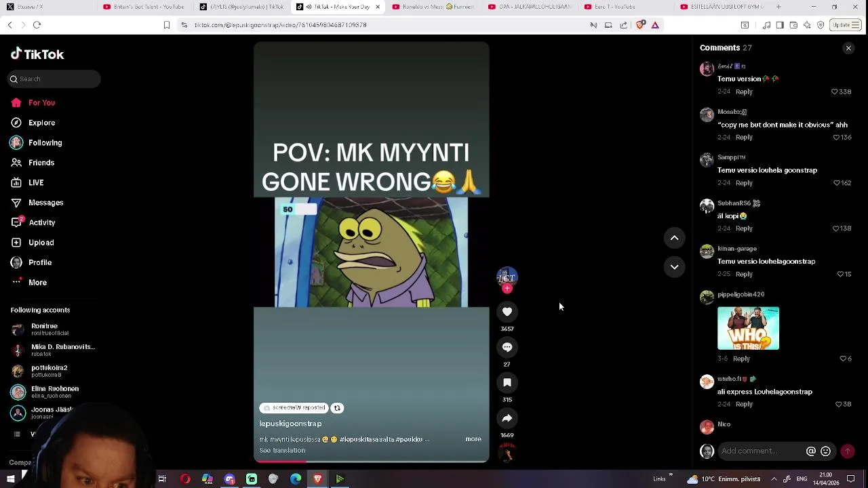This screenshot has height=488, width=868.
Task: Click the Add comment input field
Action: pyautogui.click(x=759, y=451)
